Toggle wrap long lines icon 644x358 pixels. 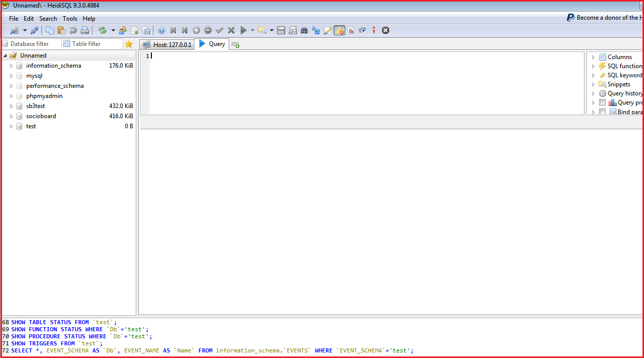click(x=362, y=30)
